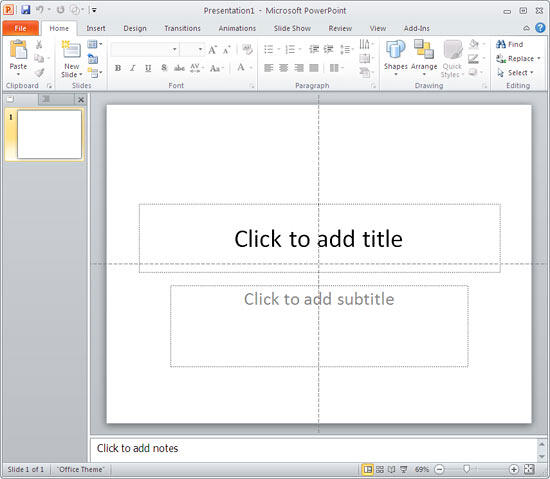The image size is (550, 479).
Task: Open the Font dialog box launcher
Action: 251,86
